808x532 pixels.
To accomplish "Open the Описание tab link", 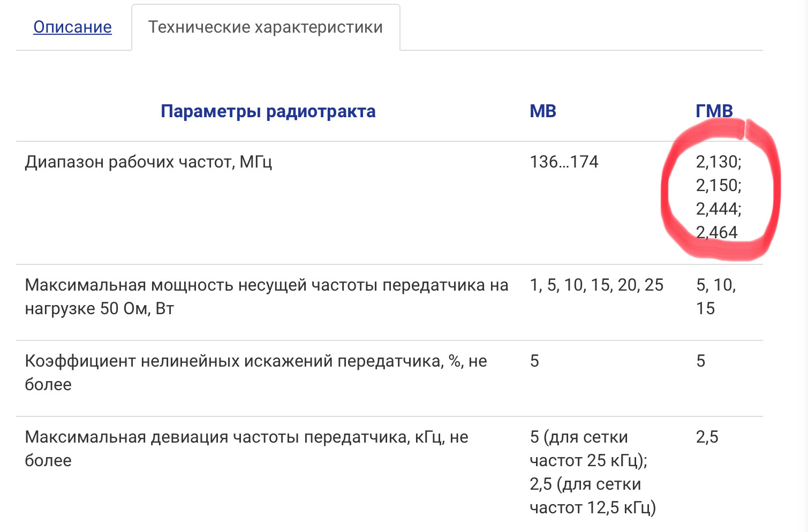I will pos(72,27).
